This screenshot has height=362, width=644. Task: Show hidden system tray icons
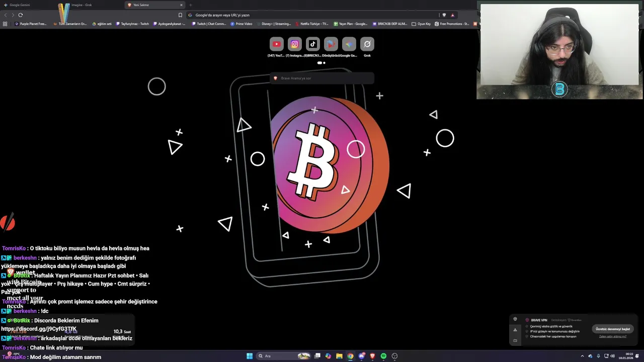point(582,356)
